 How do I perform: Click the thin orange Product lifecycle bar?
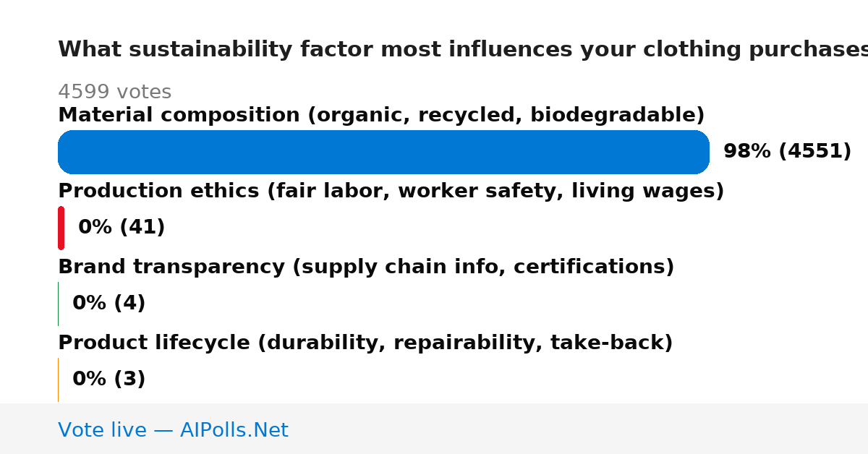click(58, 380)
